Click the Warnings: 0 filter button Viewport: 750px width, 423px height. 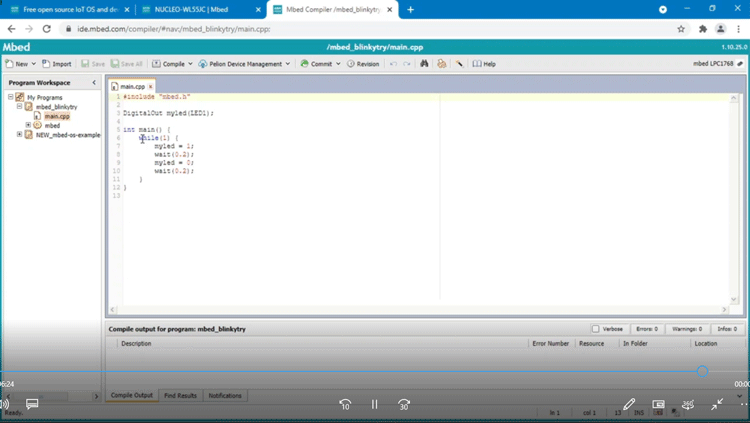[x=687, y=329]
